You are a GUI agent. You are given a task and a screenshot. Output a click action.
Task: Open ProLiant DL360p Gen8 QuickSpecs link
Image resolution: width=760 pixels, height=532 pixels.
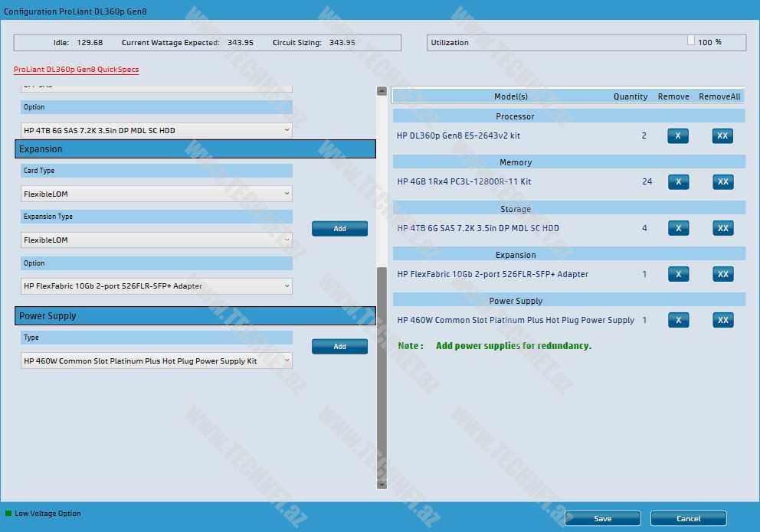point(76,70)
